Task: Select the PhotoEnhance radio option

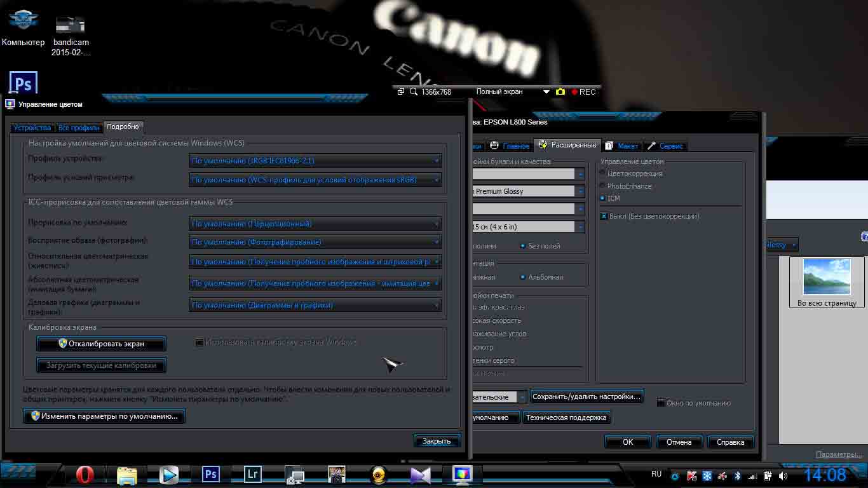Action: click(x=602, y=186)
